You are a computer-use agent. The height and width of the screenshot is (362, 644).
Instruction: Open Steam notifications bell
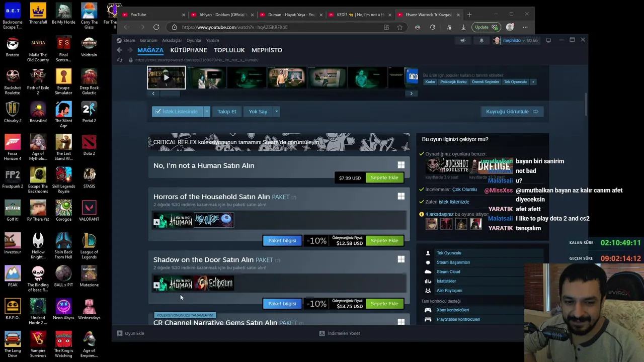[481, 40]
